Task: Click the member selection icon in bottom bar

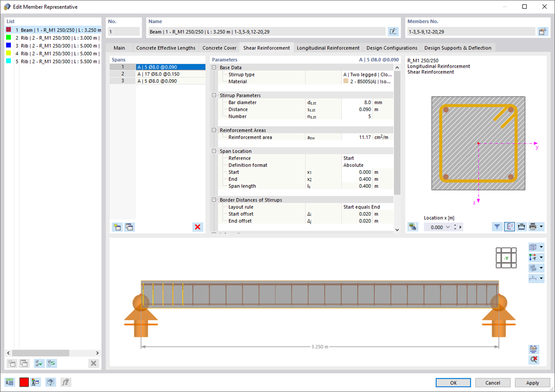Action: coord(35,382)
